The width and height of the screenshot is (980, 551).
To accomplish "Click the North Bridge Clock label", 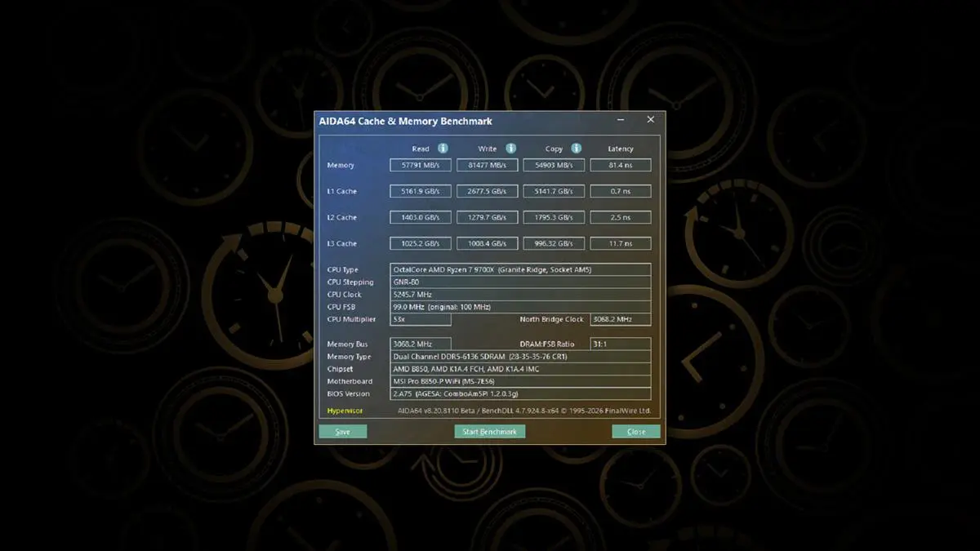I will [x=552, y=319].
